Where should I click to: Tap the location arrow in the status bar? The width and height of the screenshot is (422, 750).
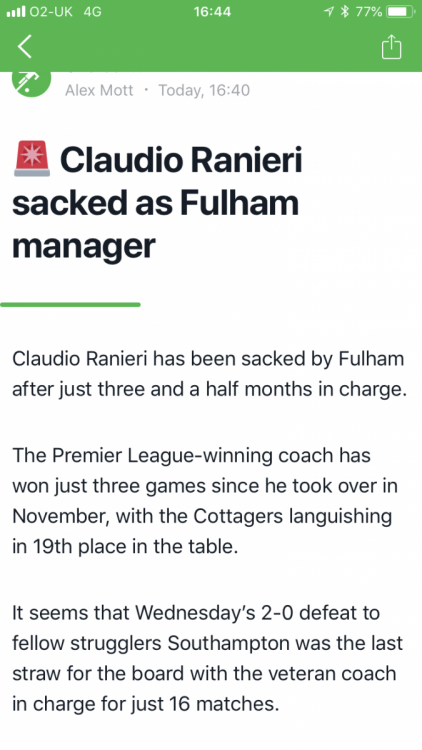pyautogui.click(x=329, y=12)
